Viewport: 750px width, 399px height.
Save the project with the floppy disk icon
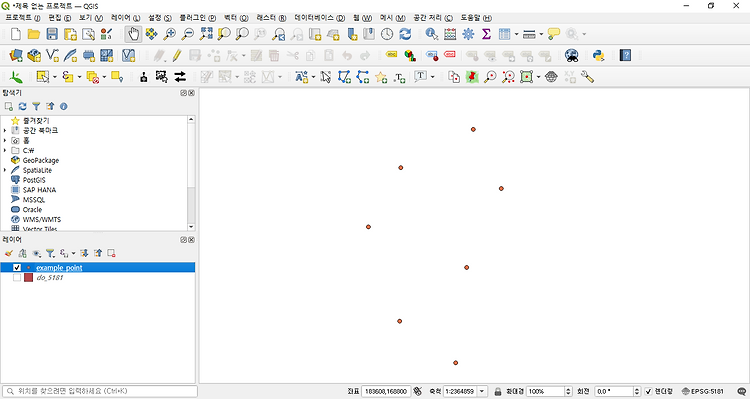[x=52, y=34]
